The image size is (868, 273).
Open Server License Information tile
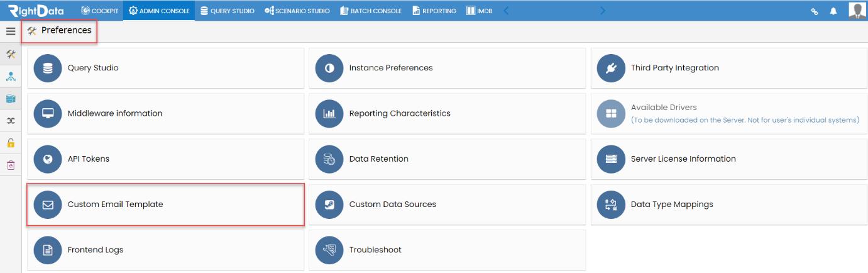coord(729,159)
